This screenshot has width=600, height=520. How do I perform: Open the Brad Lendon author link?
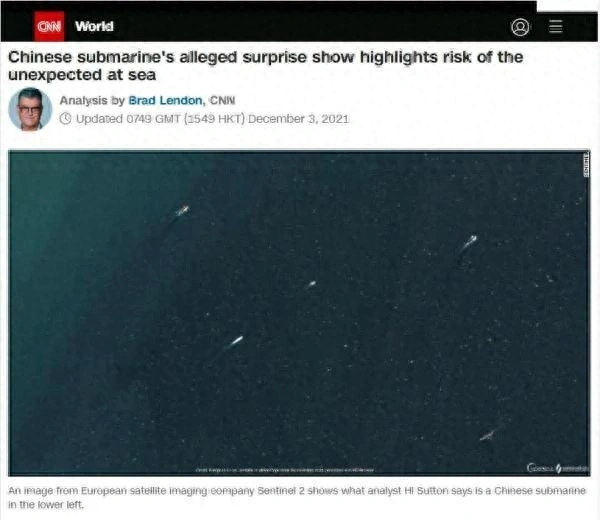point(165,100)
